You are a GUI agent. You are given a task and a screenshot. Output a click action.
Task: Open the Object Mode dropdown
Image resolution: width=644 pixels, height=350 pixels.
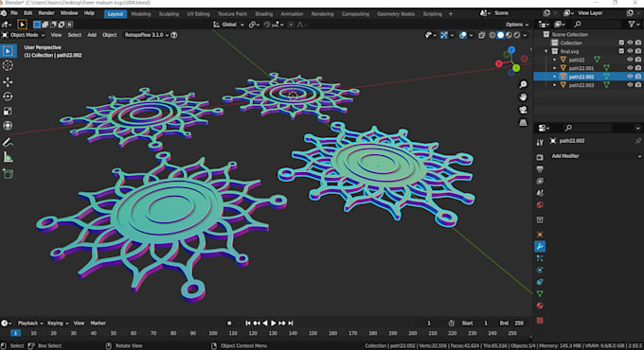tap(24, 35)
